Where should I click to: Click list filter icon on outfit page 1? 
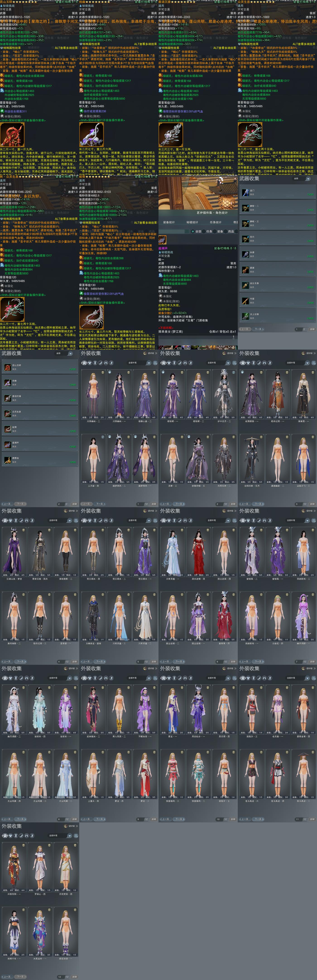pos(155,363)
